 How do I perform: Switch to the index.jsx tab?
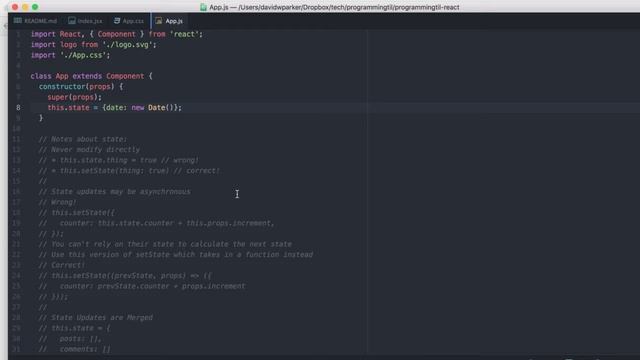[85, 21]
